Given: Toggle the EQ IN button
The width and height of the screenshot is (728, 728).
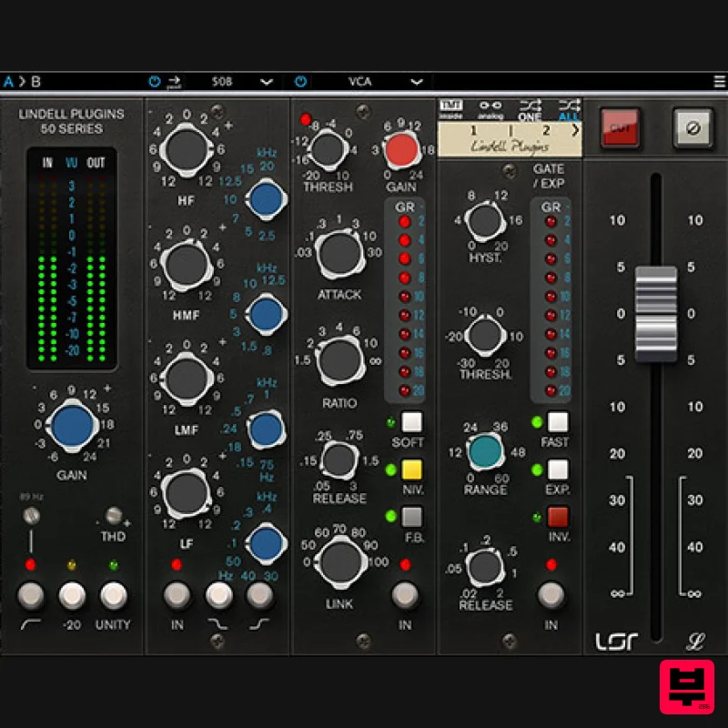Looking at the screenshot, I should click(177, 595).
